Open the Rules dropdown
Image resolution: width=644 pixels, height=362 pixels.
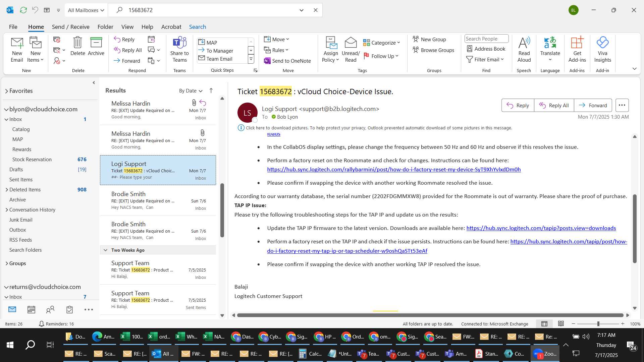point(276,50)
